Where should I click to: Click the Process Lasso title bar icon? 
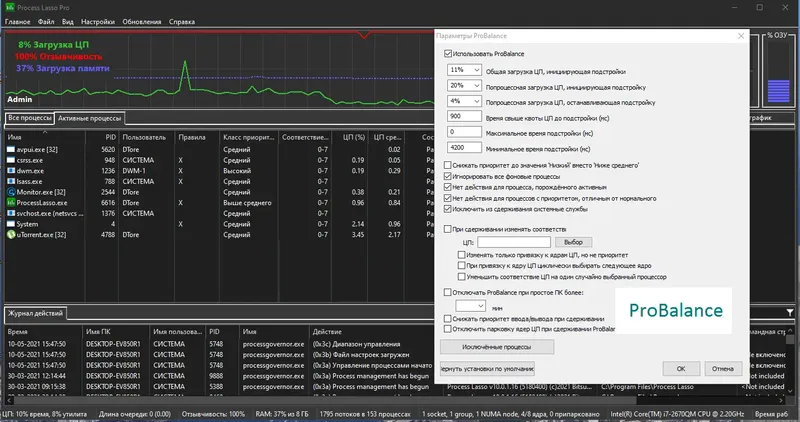point(10,7)
